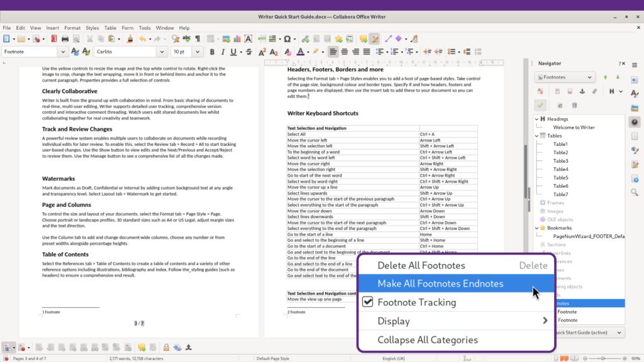This screenshot has width=644, height=362.
Task: Click the Subscript icon
Action: [x=274, y=52]
